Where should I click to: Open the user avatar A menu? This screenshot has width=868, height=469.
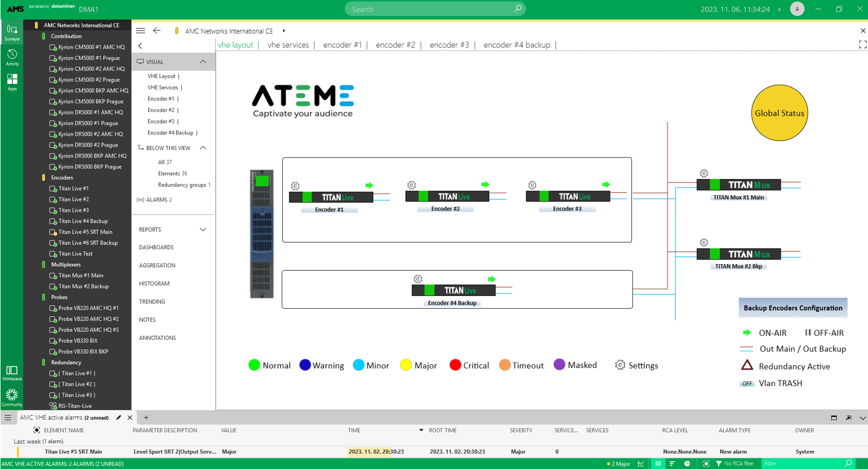(x=797, y=9)
